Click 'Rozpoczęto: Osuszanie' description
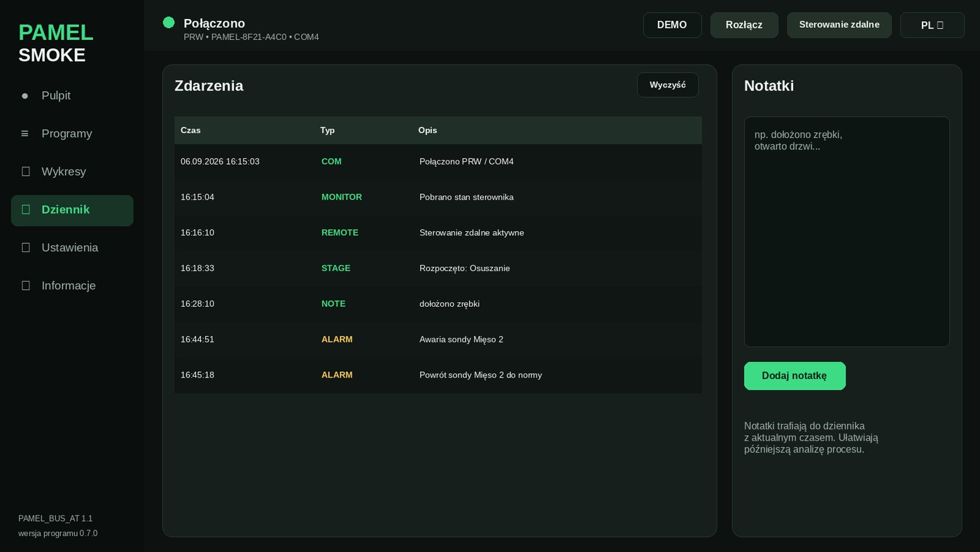Image resolution: width=980 pixels, height=552 pixels. pyautogui.click(x=465, y=268)
